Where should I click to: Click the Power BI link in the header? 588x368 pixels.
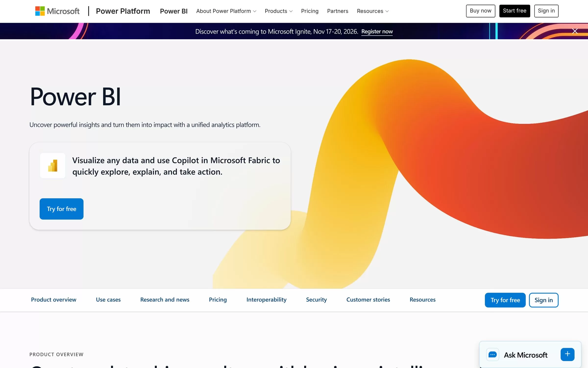click(x=174, y=11)
